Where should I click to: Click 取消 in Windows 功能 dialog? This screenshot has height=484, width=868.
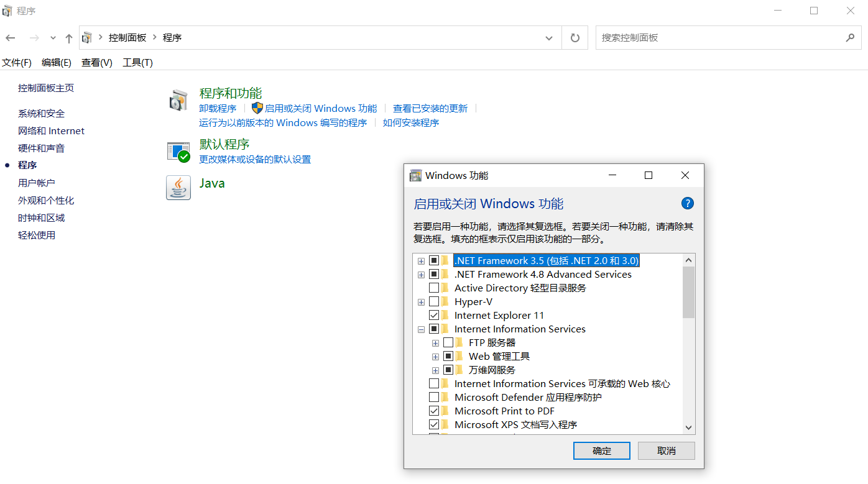(667, 451)
